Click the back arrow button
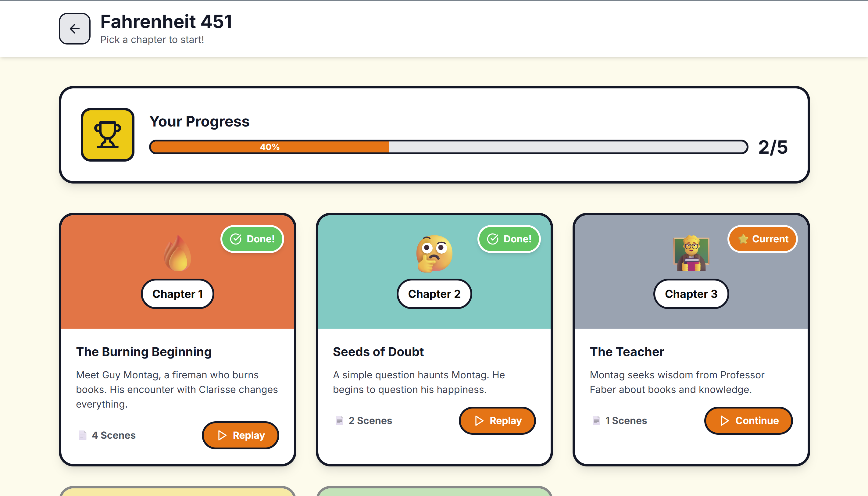Screen dimensions: 868x496 coord(75,29)
